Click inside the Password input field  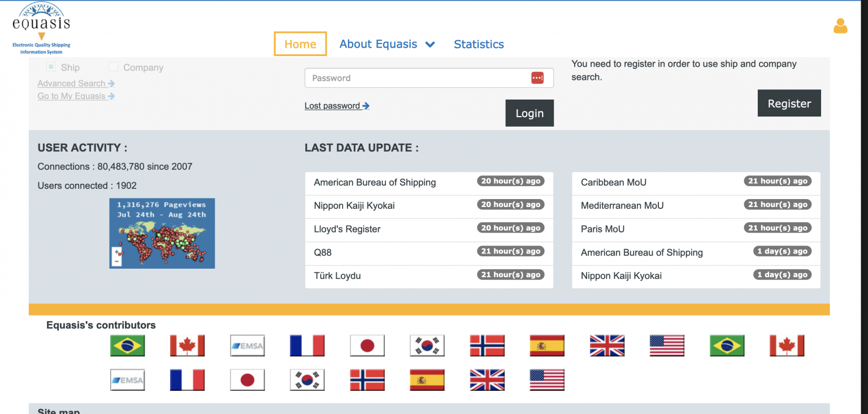click(418, 77)
